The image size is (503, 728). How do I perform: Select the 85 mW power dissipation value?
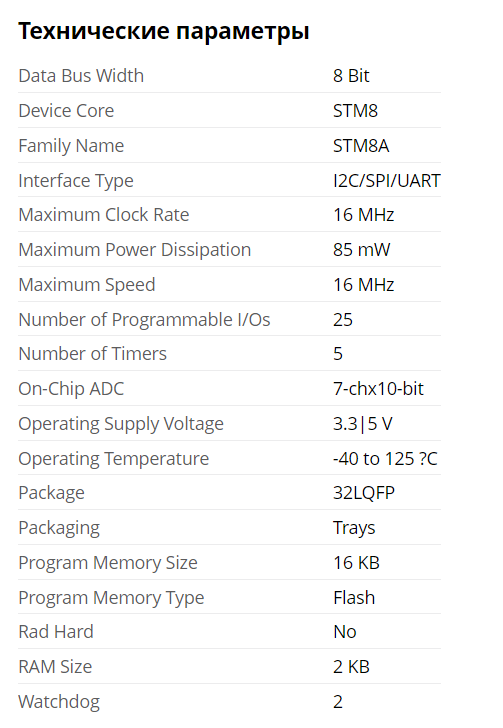pyautogui.click(x=361, y=250)
